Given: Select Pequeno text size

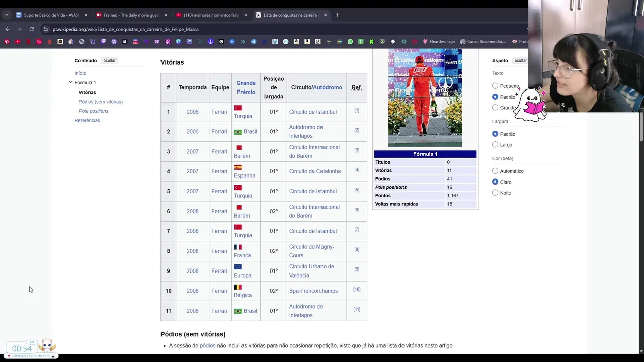Looking at the screenshot, I should (495, 86).
